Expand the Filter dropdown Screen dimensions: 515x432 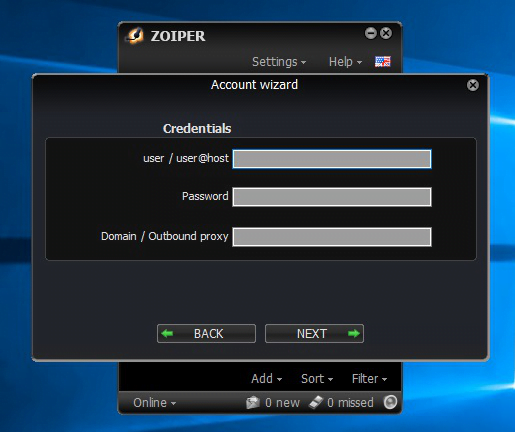[x=369, y=379]
